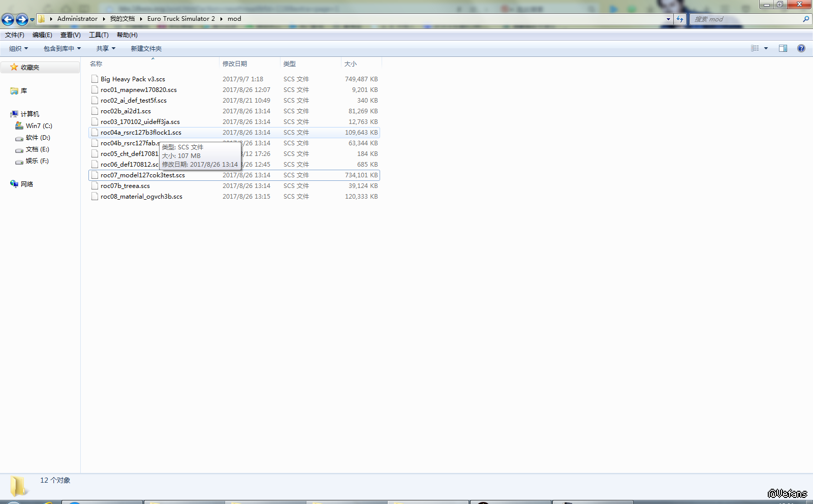This screenshot has height=504, width=813.
Task: Open the view options dropdown arrow
Action: [766, 48]
